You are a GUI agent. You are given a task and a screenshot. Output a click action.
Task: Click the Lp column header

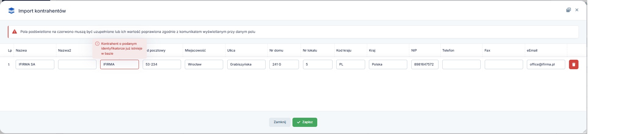(10, 51)
